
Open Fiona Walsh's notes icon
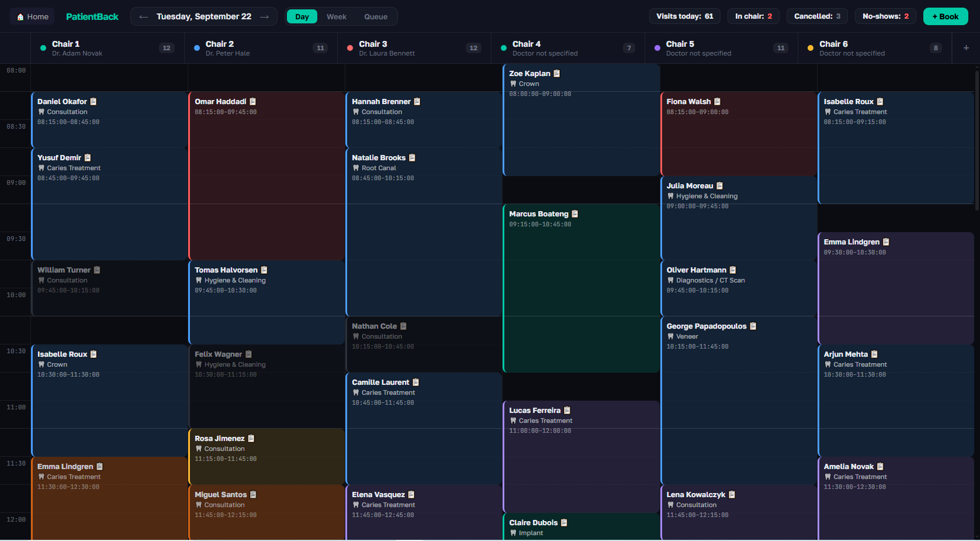point(718,102)
